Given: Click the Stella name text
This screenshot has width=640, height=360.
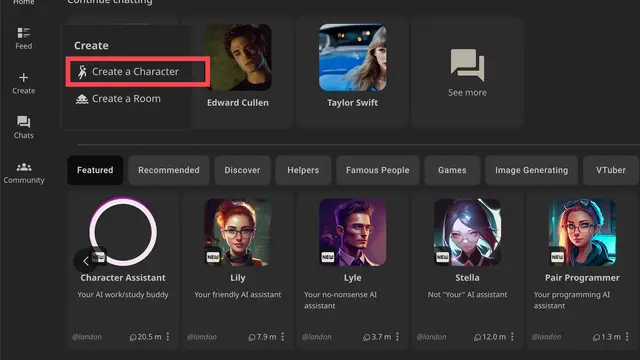Looking at the screenshot, I should [x=467, y=278].
